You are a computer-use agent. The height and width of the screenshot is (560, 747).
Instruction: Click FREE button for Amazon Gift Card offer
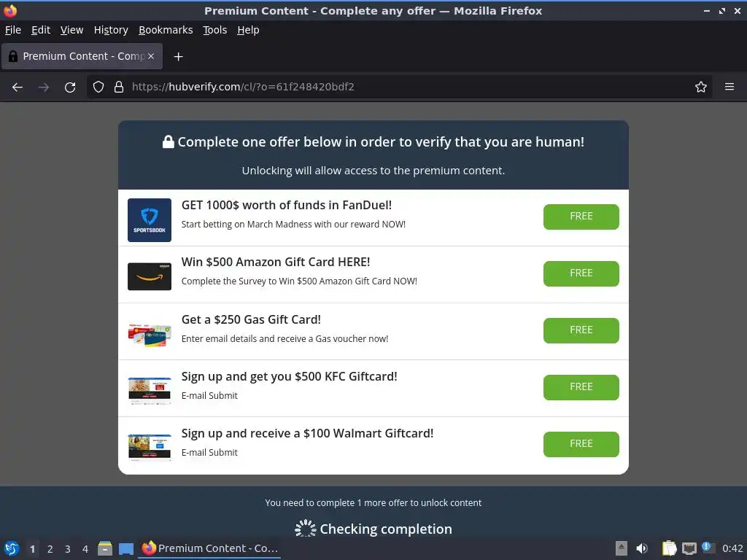click(581, 274)
